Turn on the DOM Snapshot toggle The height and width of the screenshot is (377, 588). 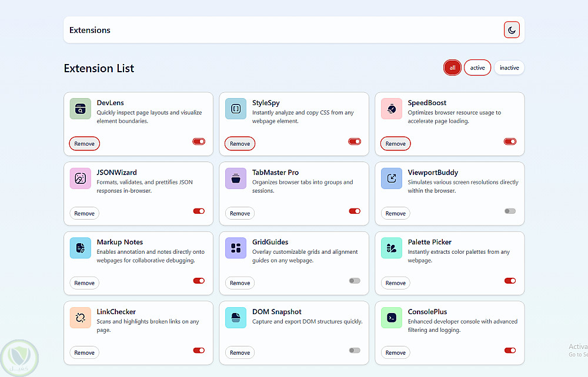pyautogui.click(x=354, y=351)
